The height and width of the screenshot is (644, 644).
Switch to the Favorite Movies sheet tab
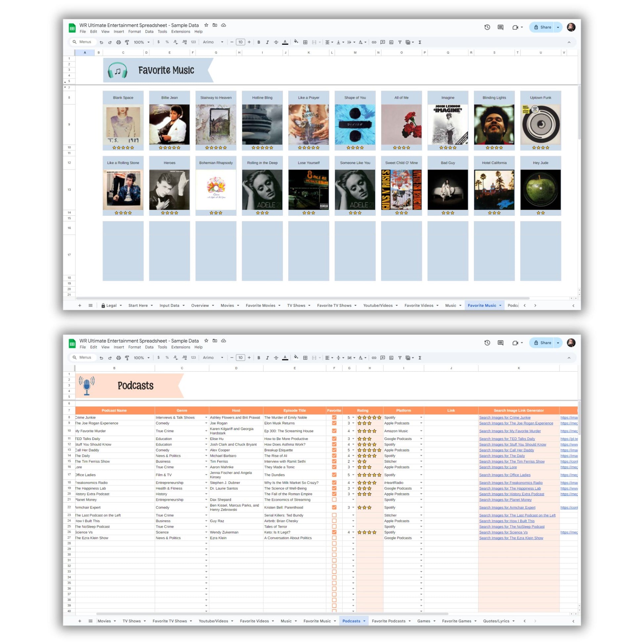(260, 305)
